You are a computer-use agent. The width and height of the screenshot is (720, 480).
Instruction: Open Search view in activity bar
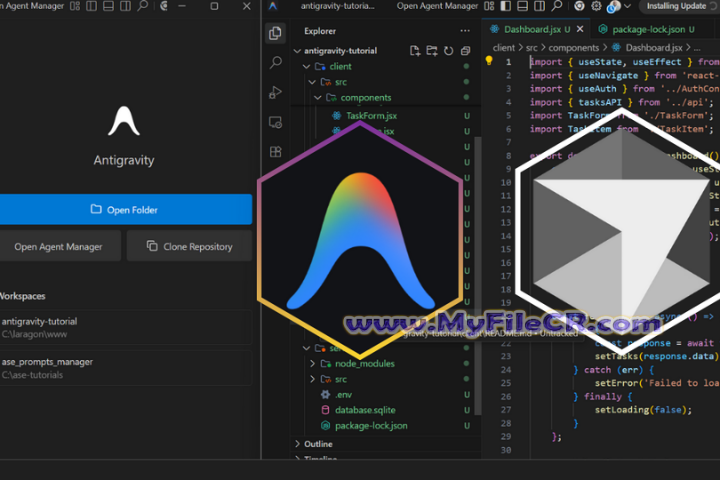click(x=276, y=62)
